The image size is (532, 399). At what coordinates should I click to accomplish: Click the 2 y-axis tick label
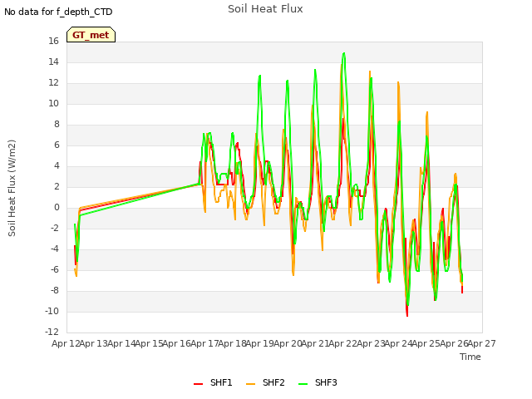coord(57,186)
